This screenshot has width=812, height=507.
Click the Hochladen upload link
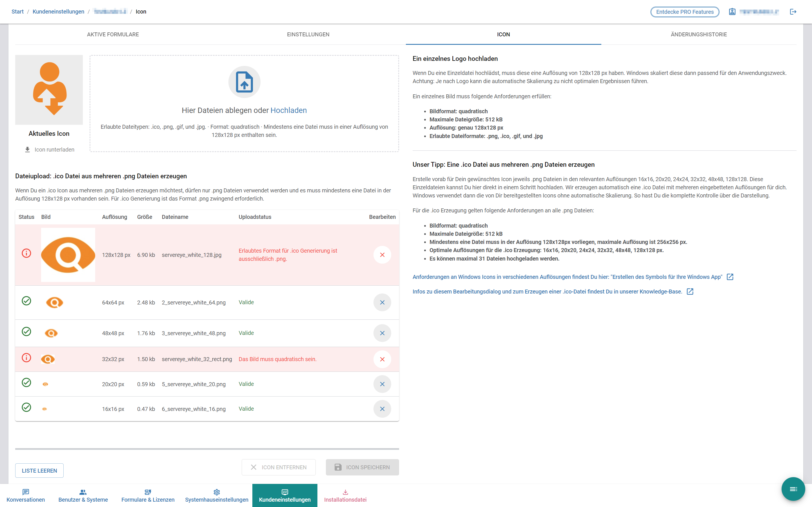(x=288, y=110)
